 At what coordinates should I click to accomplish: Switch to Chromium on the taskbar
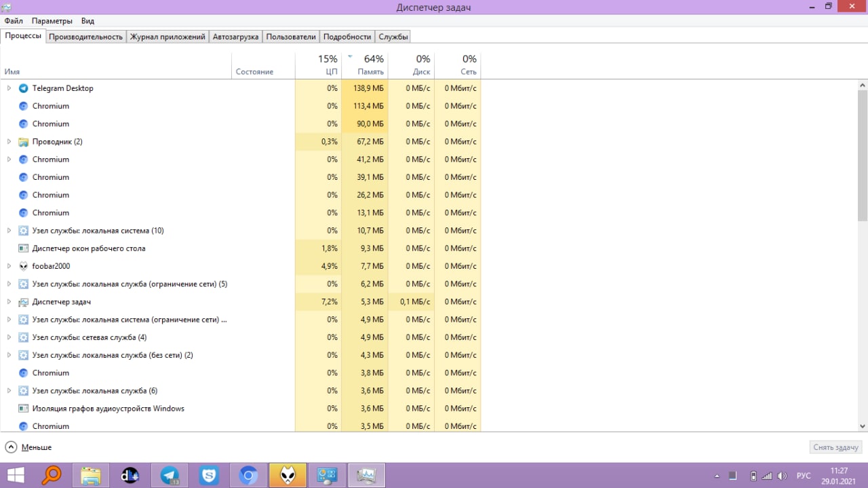click(x=248, y=475)
